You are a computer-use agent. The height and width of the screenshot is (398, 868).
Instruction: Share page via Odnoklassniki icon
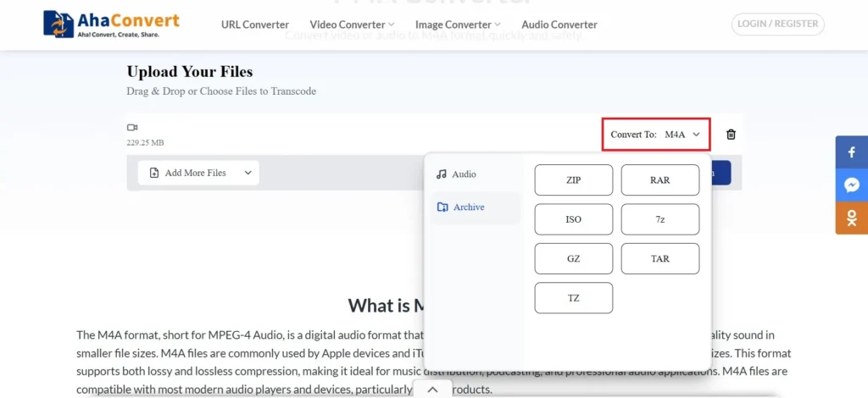tap(851, 218)
